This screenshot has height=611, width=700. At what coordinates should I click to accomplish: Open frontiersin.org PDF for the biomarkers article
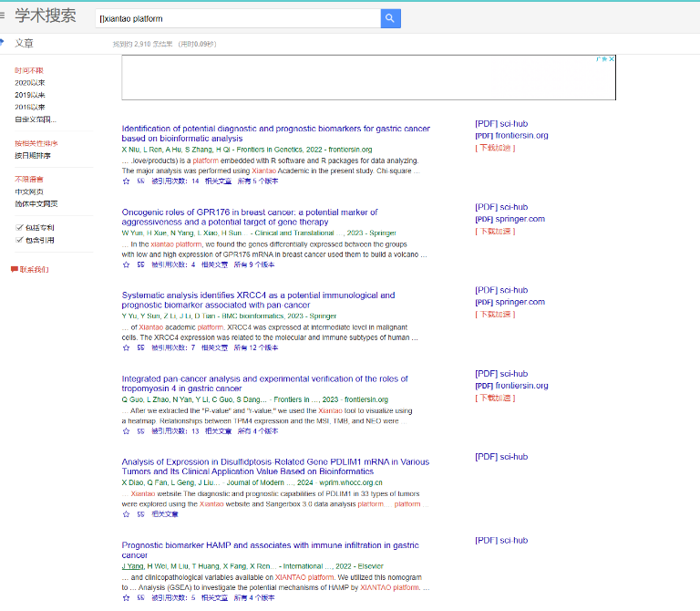pyautogui.click(x=511, y=136)
